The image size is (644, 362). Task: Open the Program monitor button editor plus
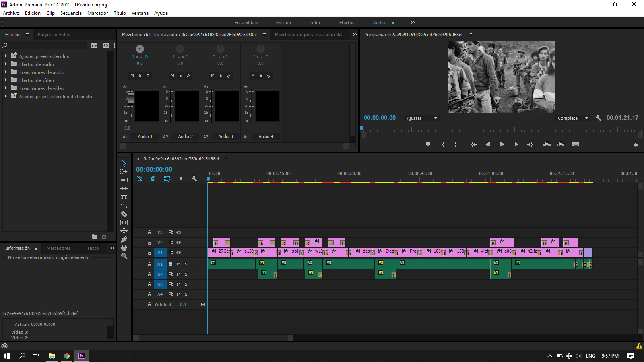[636, 145]
